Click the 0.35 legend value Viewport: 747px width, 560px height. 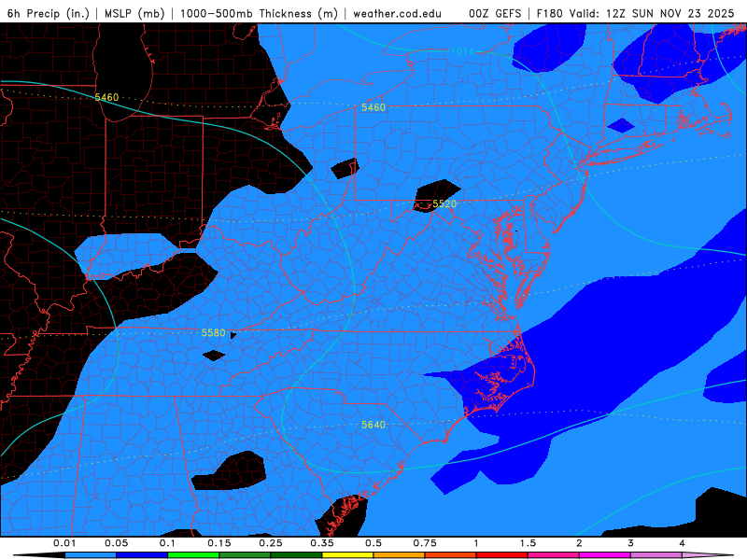[322, 543]
